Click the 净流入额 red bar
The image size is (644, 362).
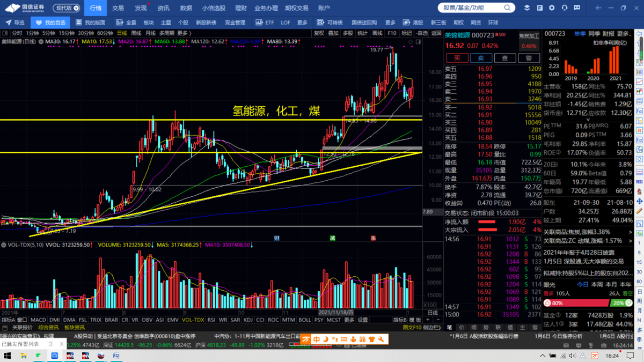coord(487,221)
